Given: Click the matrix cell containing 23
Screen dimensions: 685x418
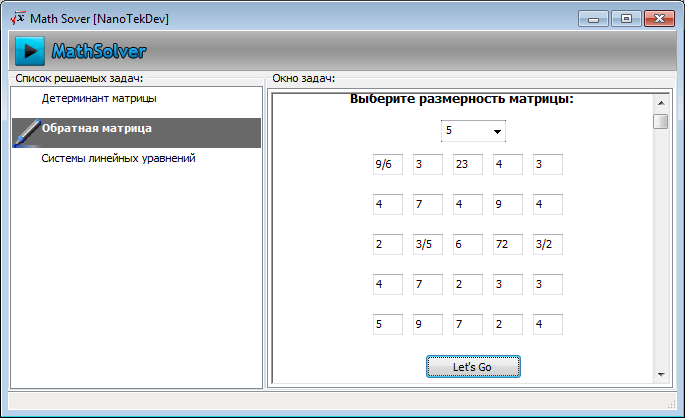Looking at the screenshot, I should click(x=467, y=164).
